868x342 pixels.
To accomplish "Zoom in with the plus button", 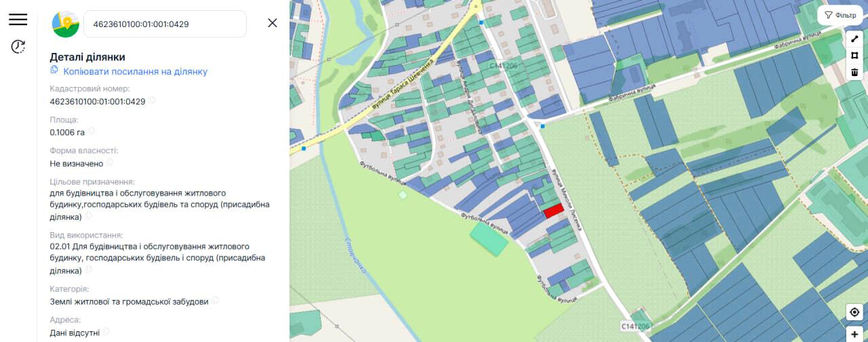I will pyautogui.click(x=854, y=334).
